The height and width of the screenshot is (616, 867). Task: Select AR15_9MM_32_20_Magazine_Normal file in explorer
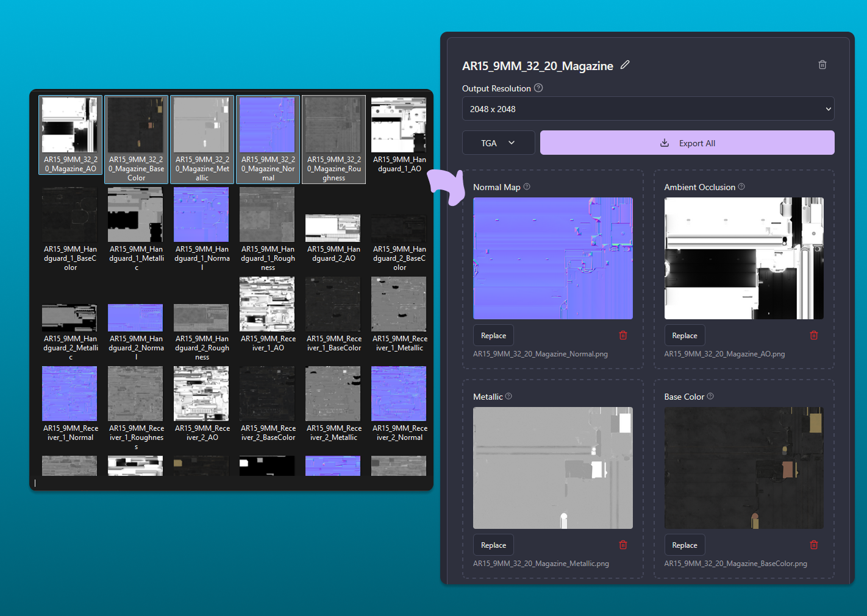pyautogui.click(x=268, y=139)
